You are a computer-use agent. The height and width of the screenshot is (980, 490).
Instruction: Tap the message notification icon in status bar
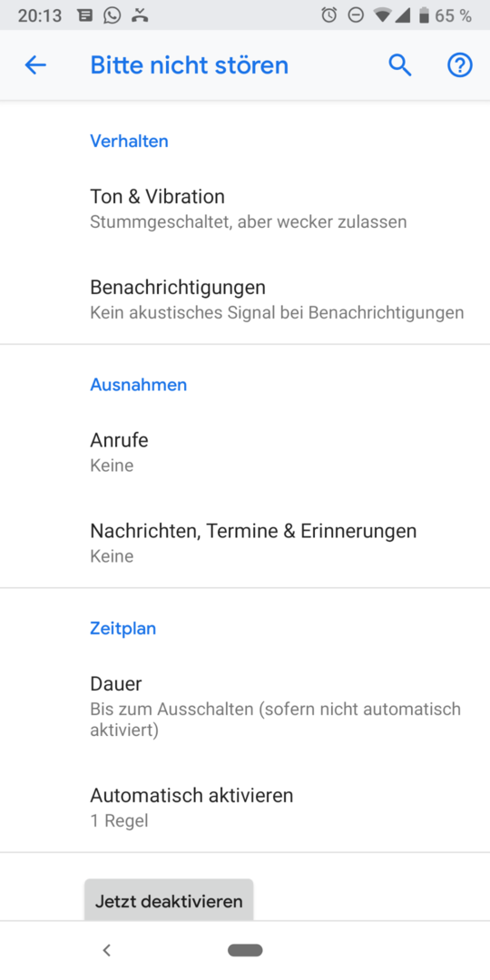pyautogui.click(x=85, y=15)
